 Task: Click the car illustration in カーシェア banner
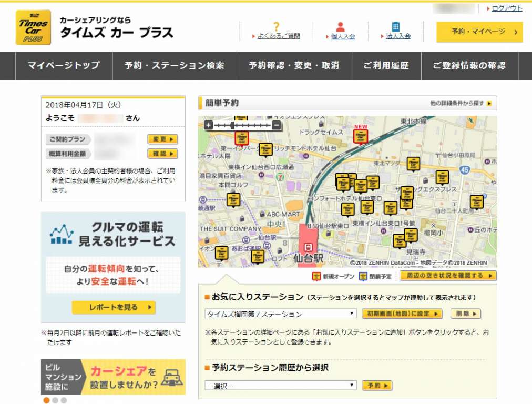pos(172,378)
